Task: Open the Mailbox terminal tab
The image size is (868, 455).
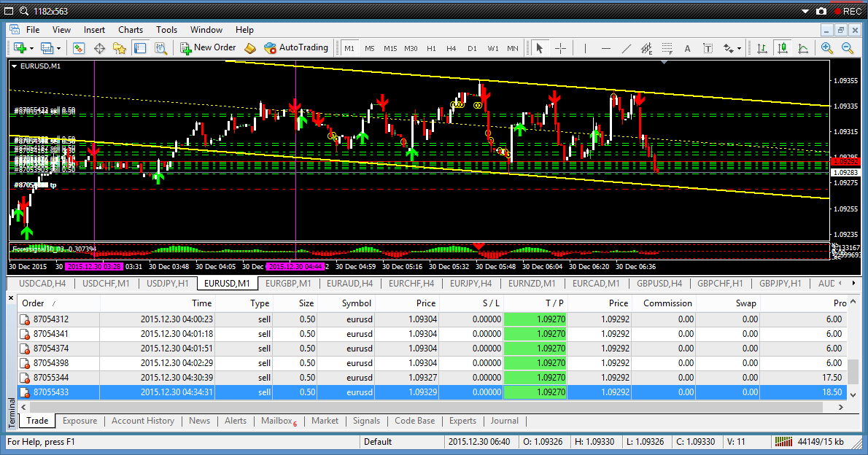Action: pyautogui.click(x=279, y=421)
